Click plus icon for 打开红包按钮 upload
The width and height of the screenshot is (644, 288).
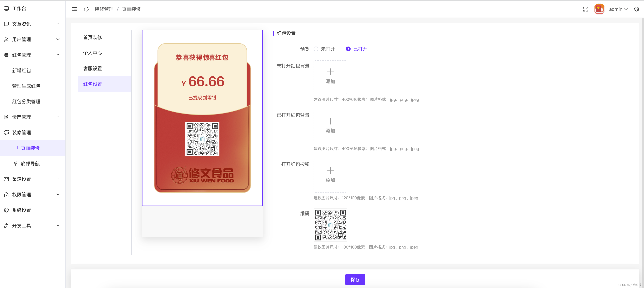click(330, 170)
